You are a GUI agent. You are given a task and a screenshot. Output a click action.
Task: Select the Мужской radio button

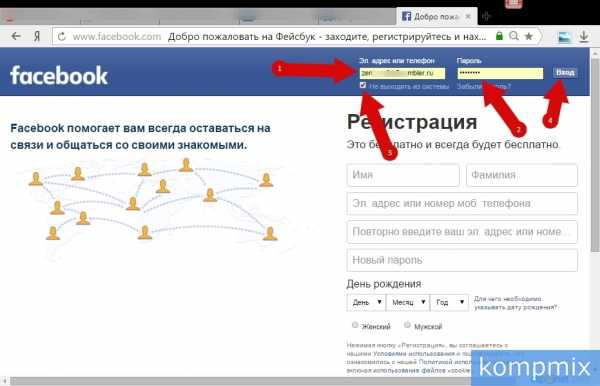tap(407, 325)
